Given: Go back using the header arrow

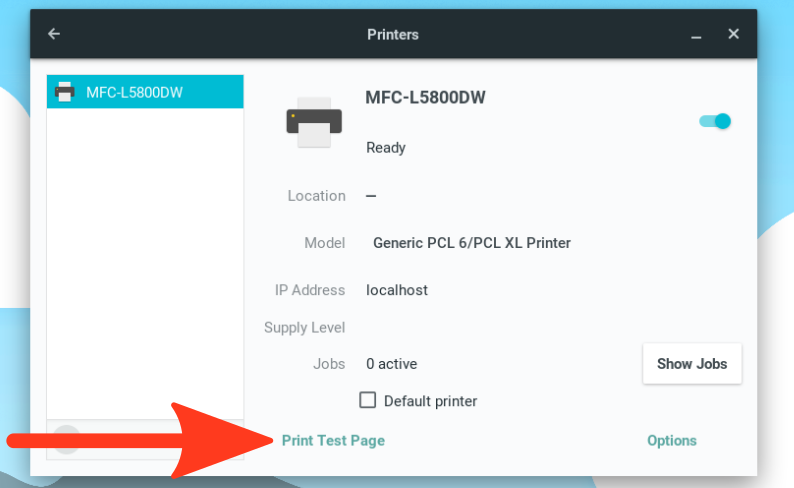Looking at the screenshot, I should pyautogui.click(x=54, y=34).
